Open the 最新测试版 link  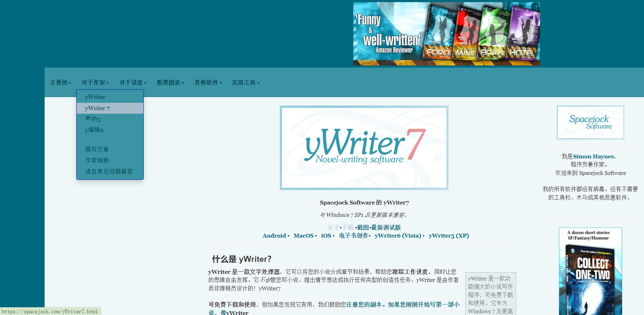[386, 228]
